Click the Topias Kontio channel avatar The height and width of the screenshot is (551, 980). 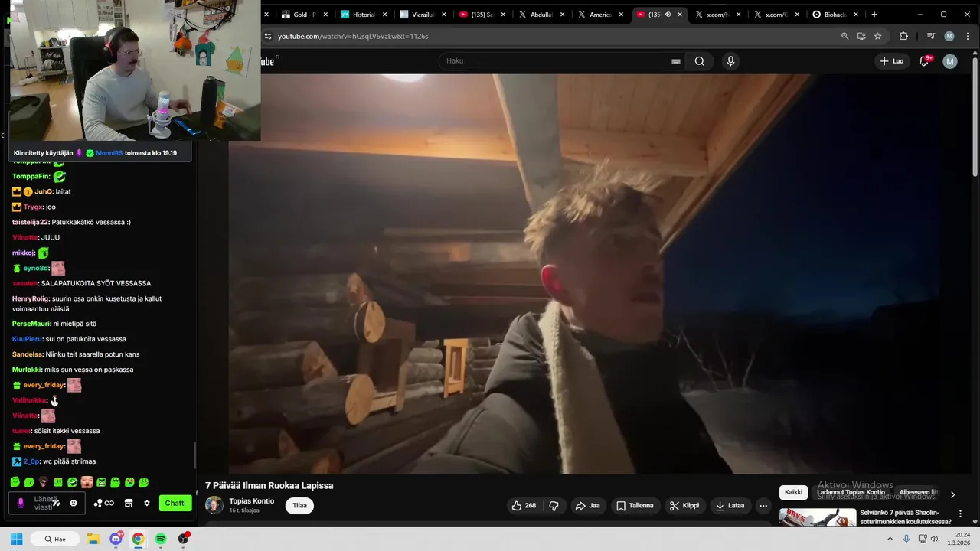point(214,505)
